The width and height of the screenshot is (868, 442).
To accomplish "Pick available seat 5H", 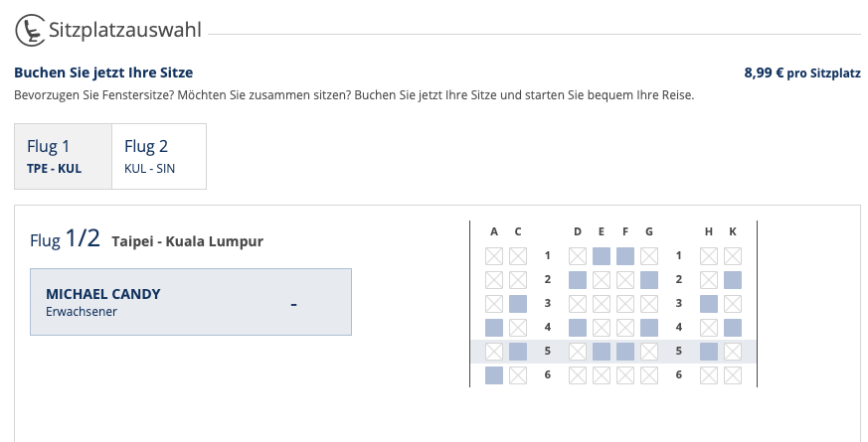I will click(x=709, y=352).
